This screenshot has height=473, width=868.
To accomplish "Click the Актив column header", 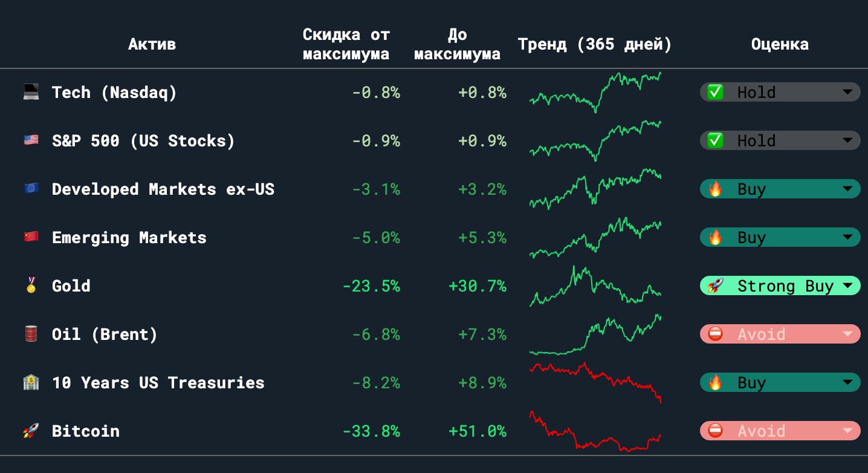I will pos(152,44).
